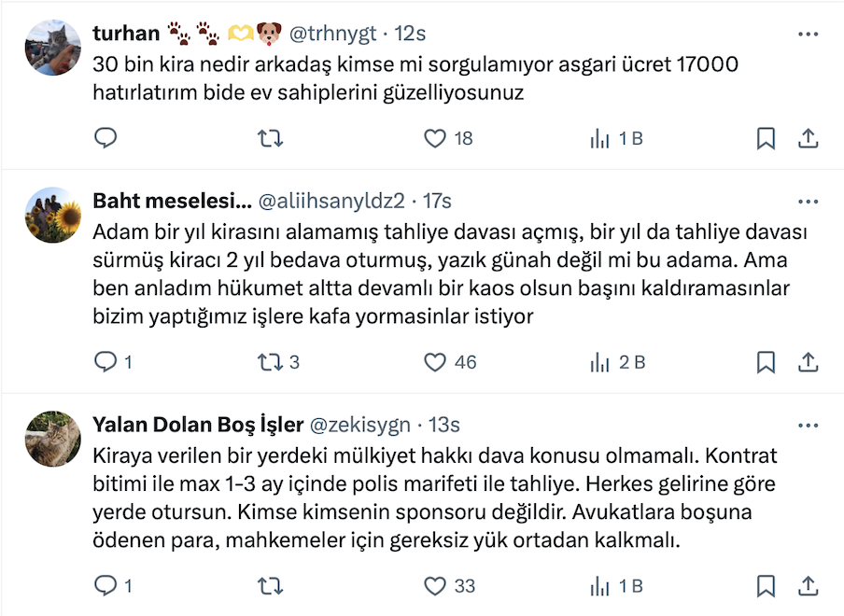This screenshot has width=844, height=616.
Task: Like the tweet with 33 likes
Action: [x=435, y=586]
